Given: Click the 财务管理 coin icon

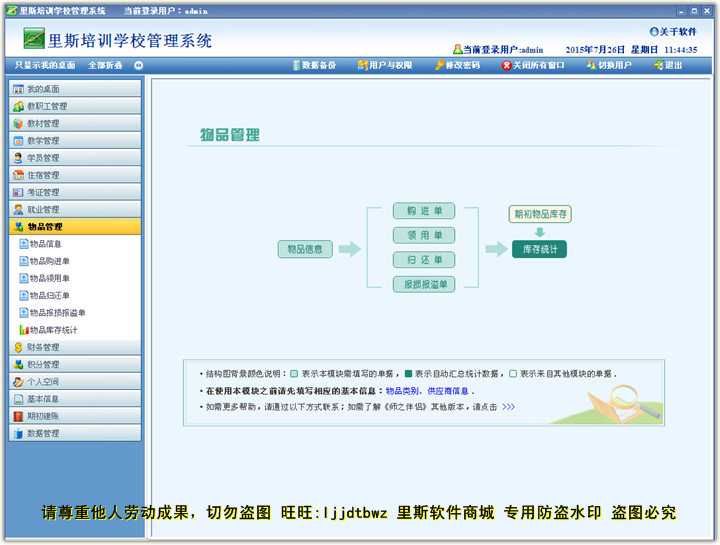Looking at the screenshot, I should 18,347.
